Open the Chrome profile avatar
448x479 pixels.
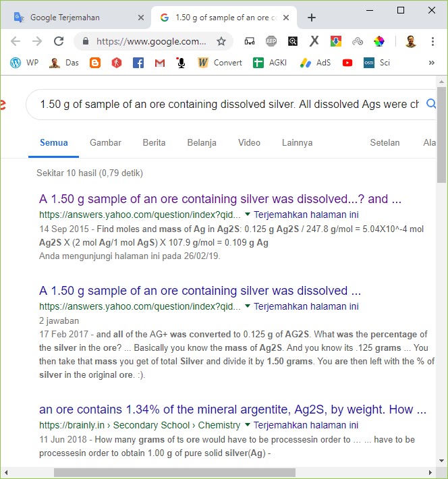click(x=411, y=41)
